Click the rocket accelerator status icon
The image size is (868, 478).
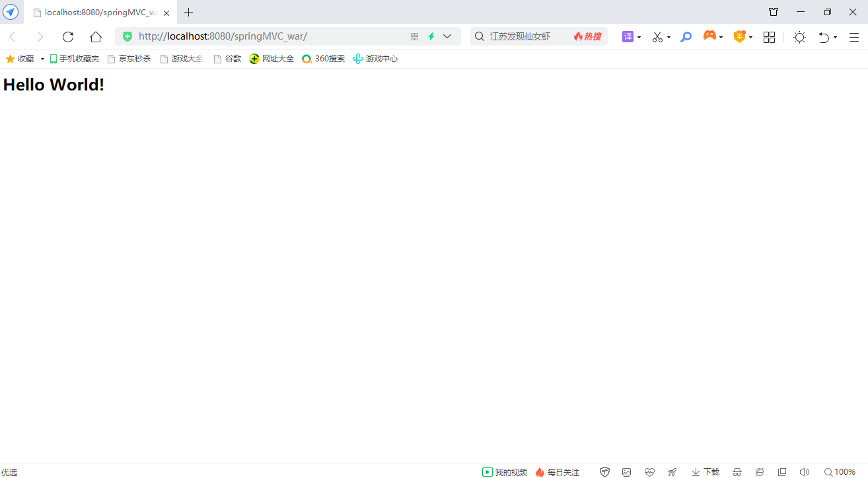pos(672,472)
